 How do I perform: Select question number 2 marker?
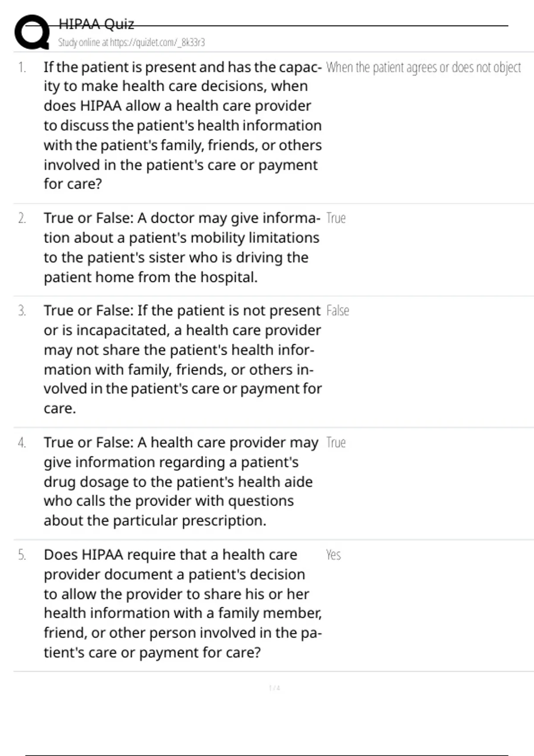coord(22,218)
